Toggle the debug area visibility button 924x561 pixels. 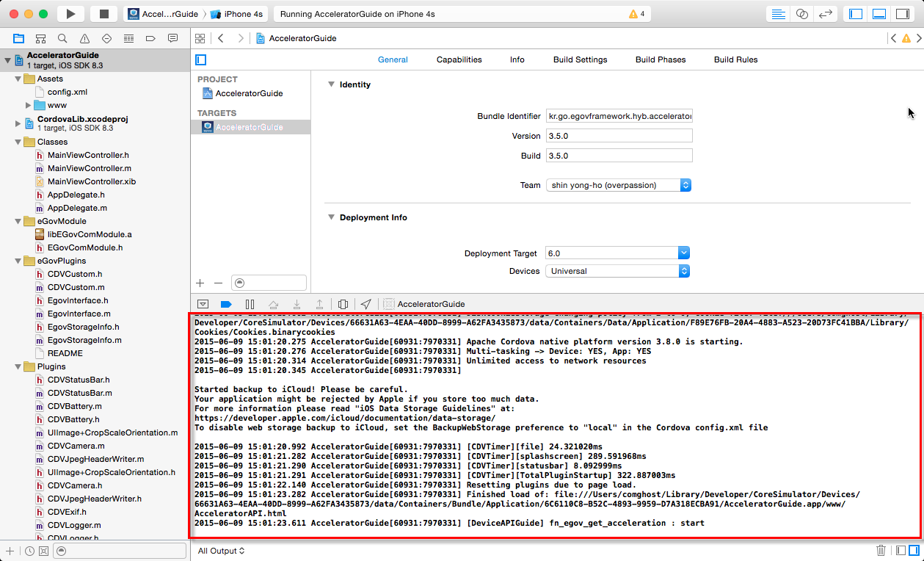879,14
